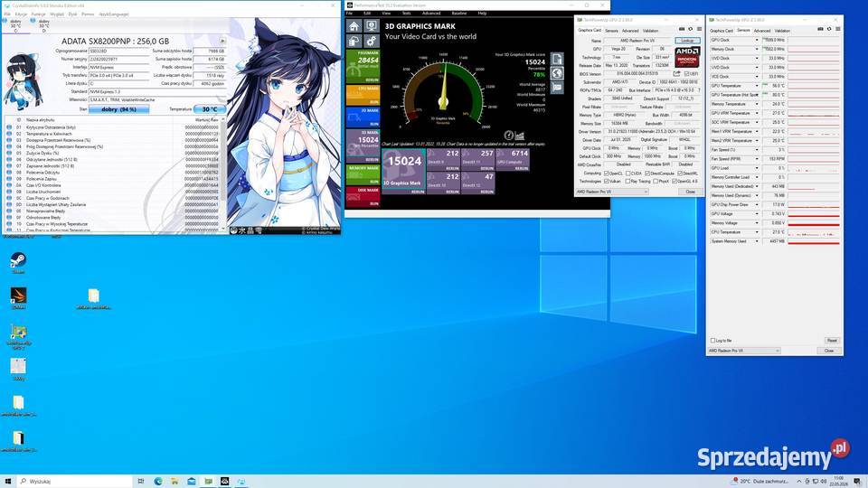Open the GPU Temperature sensor dropdown

point(757,86)
